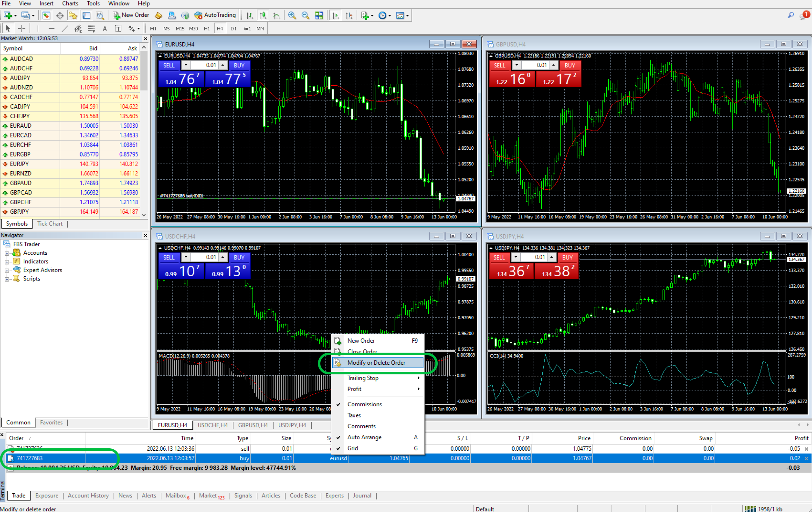The image size is (812, 512).
Task: Tile windows using the grid icon
Action: click(319, 15)
